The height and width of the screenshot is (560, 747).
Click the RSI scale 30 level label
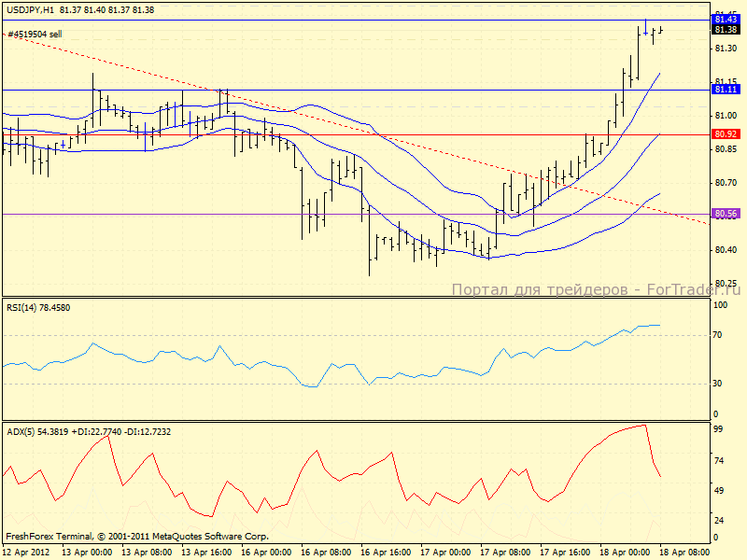click(719, 383)
